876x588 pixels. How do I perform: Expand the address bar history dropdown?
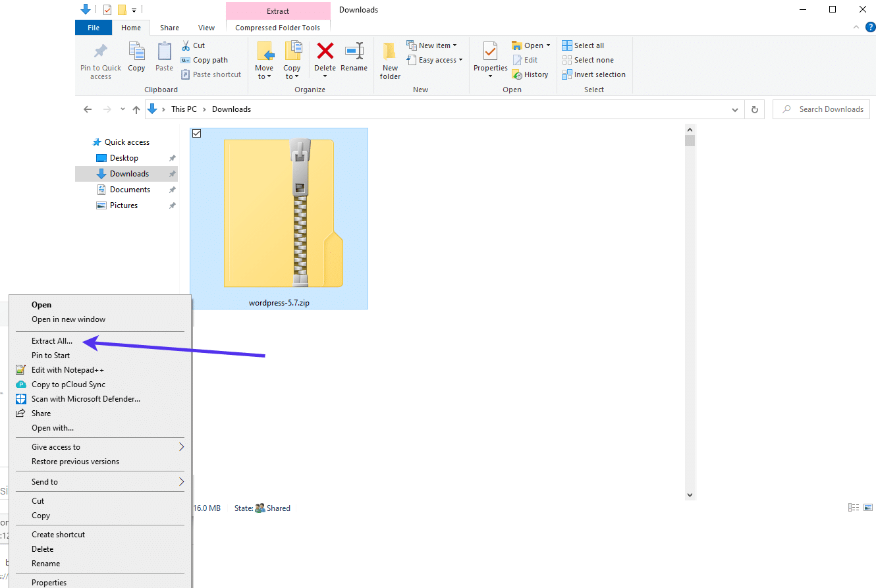click(x=735, y=109)
